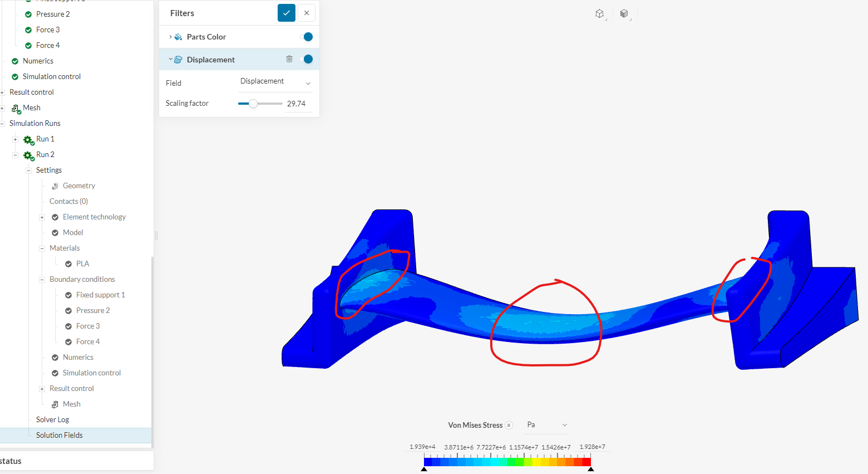Open the Contacts (0) item
Screen dimensions: 868x474
pyautogui.click(x=68, y=202)
